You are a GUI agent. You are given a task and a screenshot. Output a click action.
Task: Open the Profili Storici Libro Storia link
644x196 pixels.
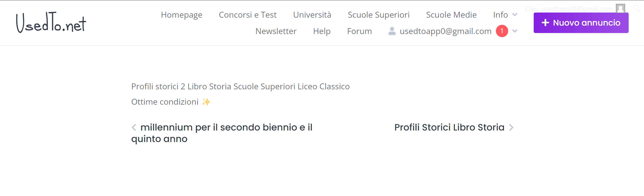449,127
